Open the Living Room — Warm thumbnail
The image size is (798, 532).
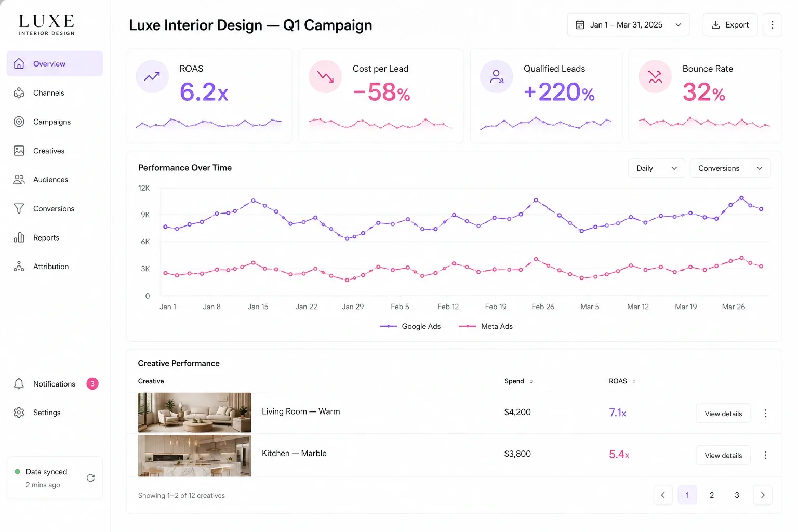[x=195, y=413]
